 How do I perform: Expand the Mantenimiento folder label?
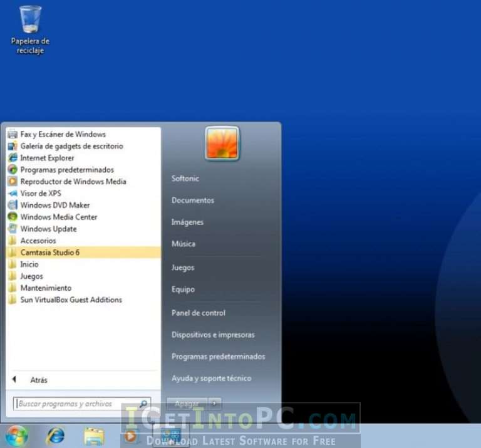(x=46, y=288)
